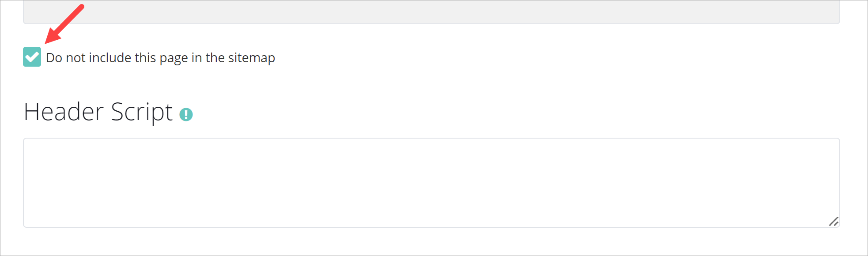This screenshot has width=868, height=256.
Task: Click the word "Header" in the heading
Action: [64, 112]
